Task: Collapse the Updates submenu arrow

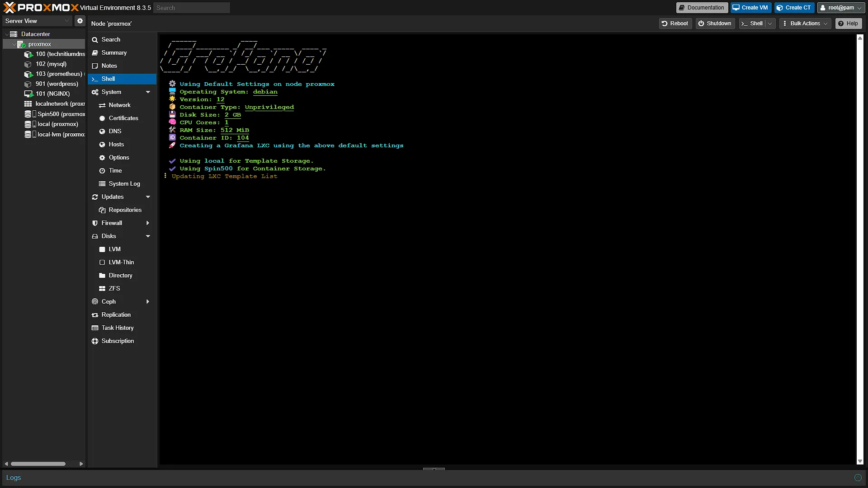Action: click(148, 197)
